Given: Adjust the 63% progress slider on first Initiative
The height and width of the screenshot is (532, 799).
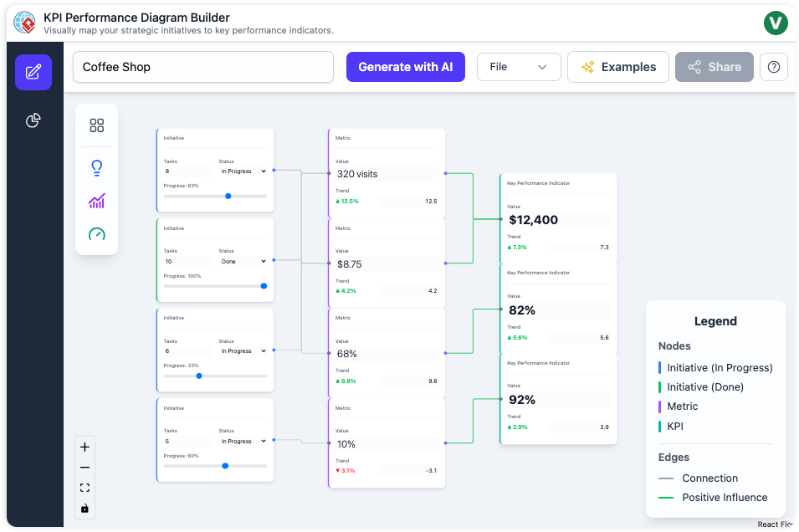Looking at the screenshot, I should (228, 196).
